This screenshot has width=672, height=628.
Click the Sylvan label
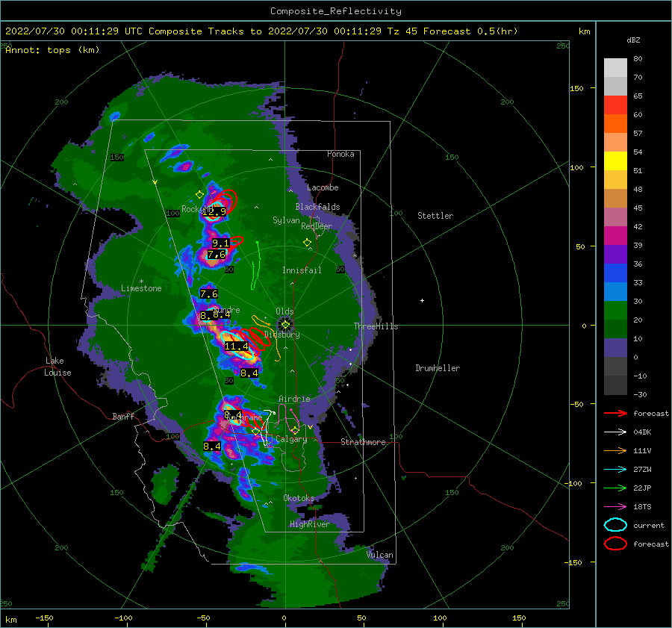tap(286, 220)
